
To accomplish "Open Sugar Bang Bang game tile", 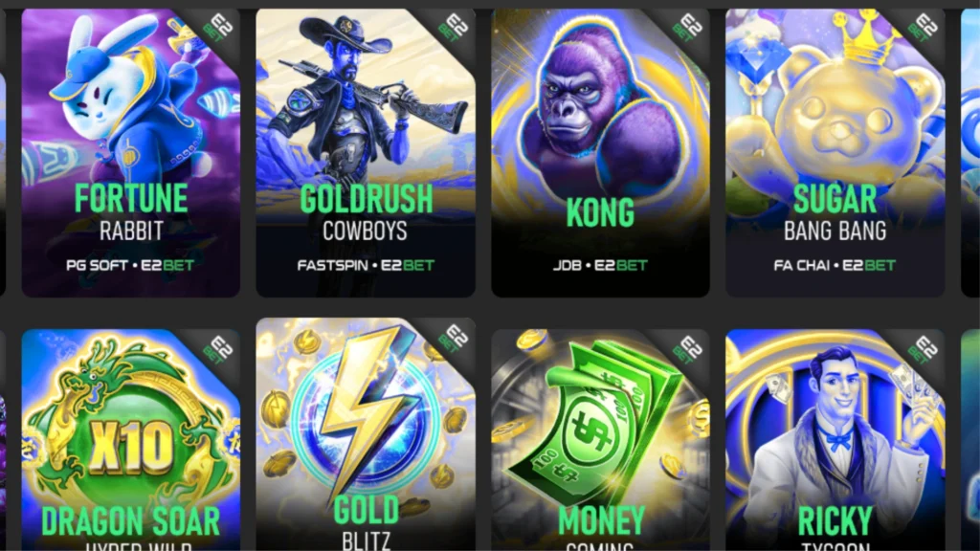I will (x=835, y=153).
